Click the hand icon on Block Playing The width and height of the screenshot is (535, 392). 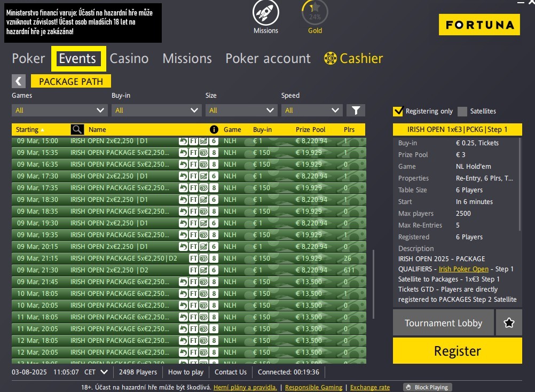click(x=408, y=387)
